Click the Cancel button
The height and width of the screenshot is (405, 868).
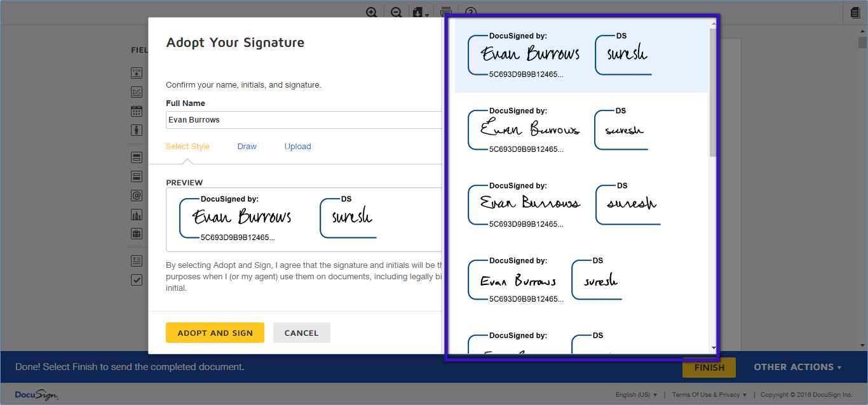302,333
